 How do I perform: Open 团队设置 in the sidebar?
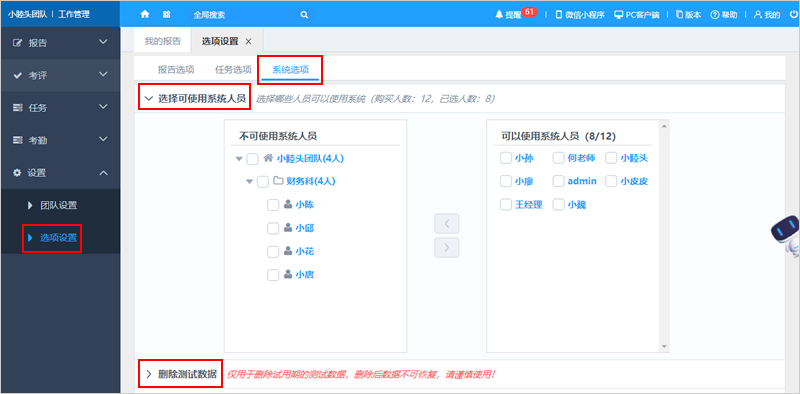(x=59, y=205)
